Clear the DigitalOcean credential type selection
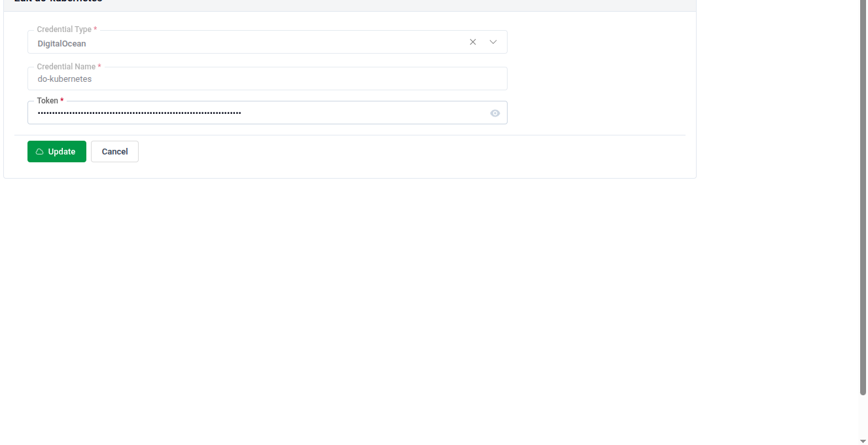The image size is (868, 445). 473,42
